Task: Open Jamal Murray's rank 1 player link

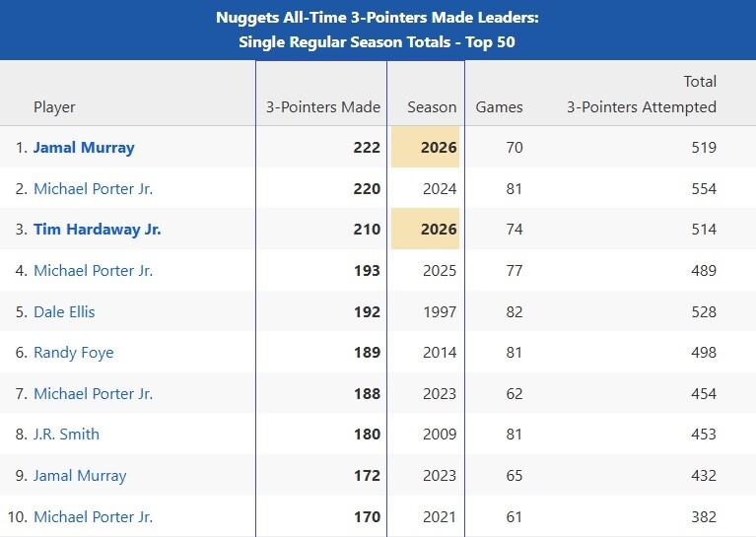Action: pos(84,148)
